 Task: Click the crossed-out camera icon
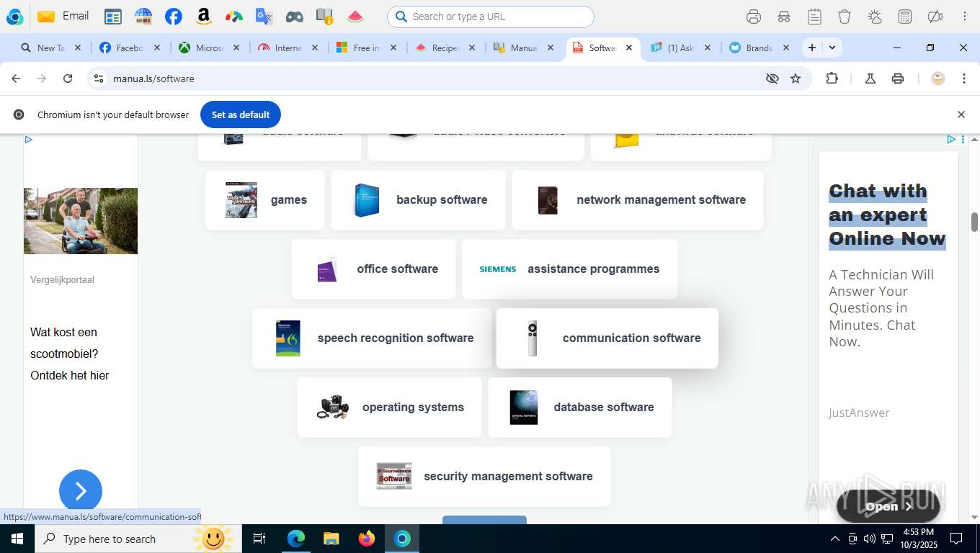935,17
